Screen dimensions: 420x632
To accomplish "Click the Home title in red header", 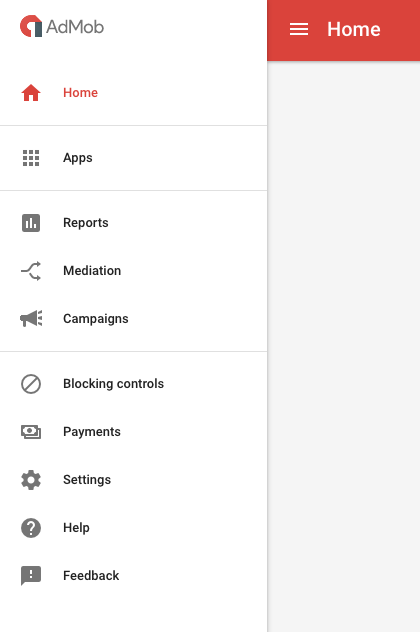I will [353, 29].
